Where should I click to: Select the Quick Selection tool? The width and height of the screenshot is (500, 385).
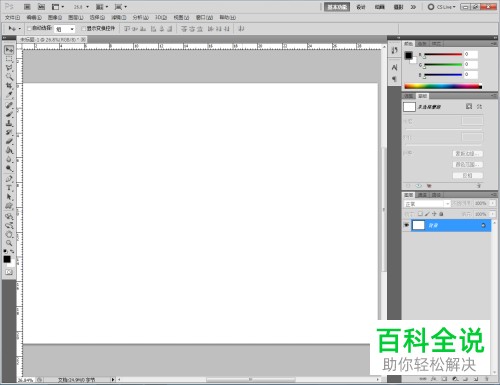point(9,77)
